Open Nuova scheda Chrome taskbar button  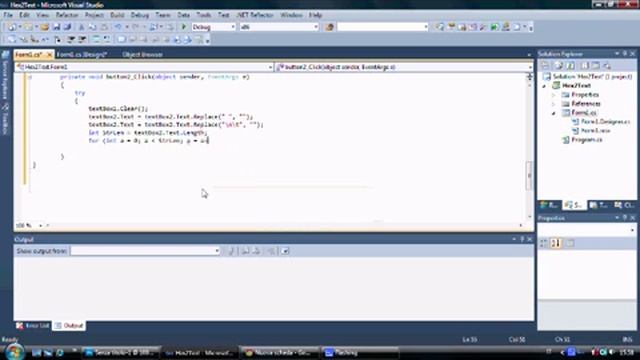(x=278, y=353)
